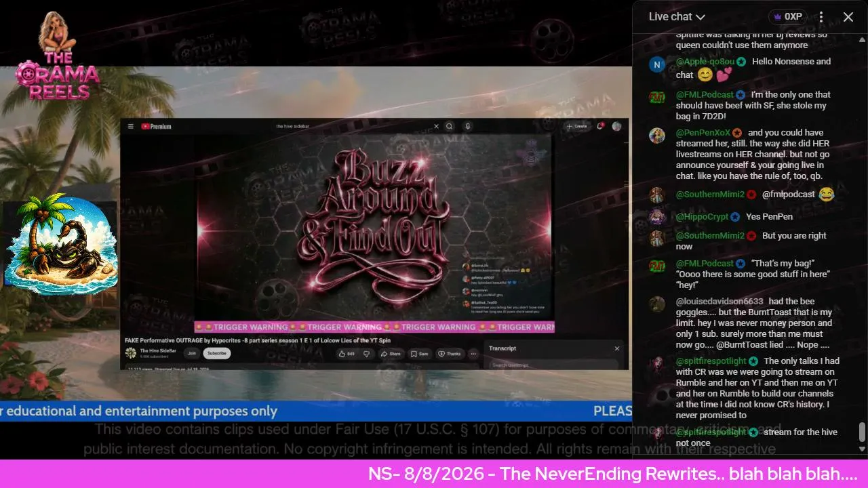
Task: Click @Apple-qo8ou username in chat
Action: pyautogui.click(x=705, y=62)
